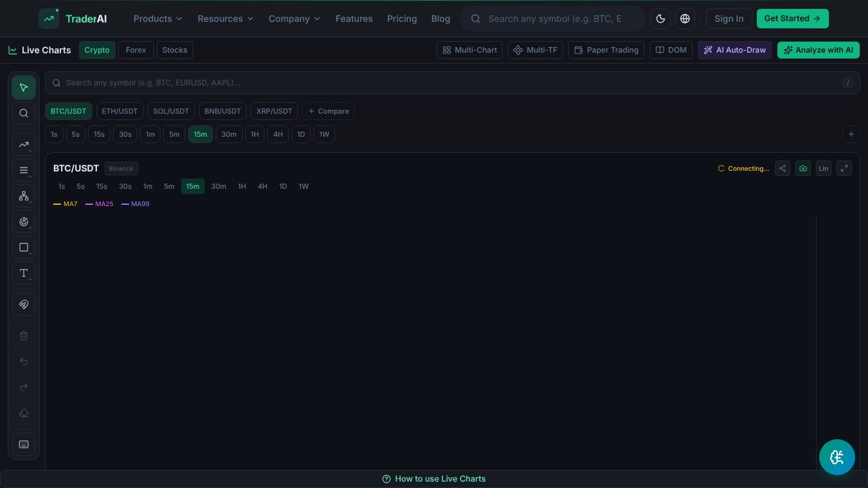Take a chart snapshot with camera icon
The image size is (868, 488).
coord(803,168)
